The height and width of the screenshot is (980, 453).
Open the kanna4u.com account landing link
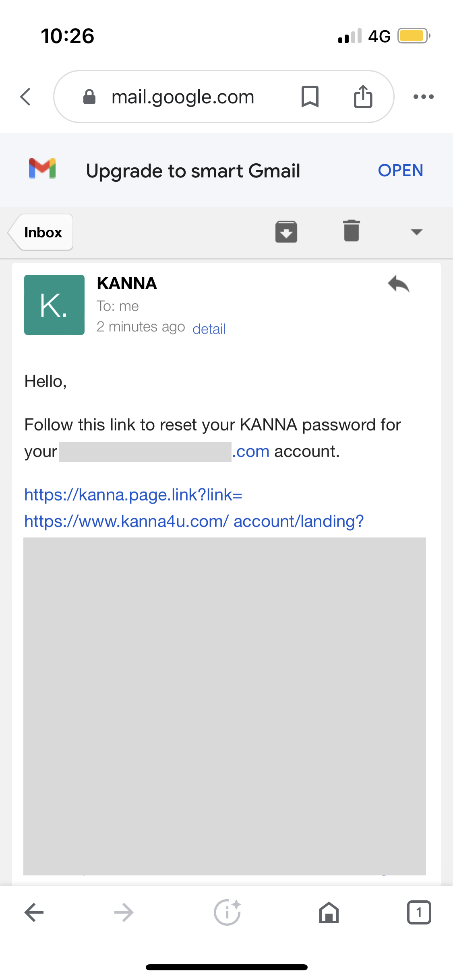(x=194, y=521)
